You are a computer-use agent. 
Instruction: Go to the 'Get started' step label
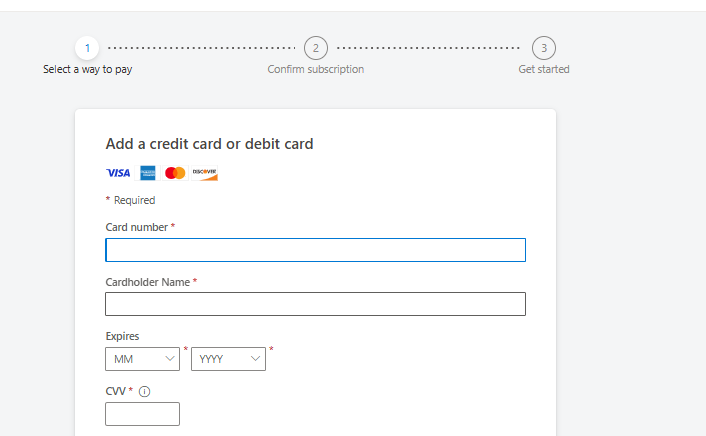544,70
